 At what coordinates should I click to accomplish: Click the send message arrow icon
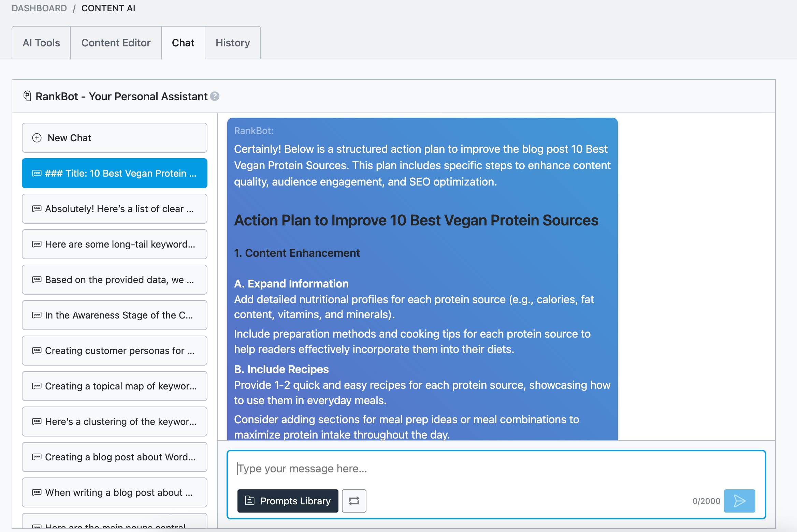click(739, 501)
